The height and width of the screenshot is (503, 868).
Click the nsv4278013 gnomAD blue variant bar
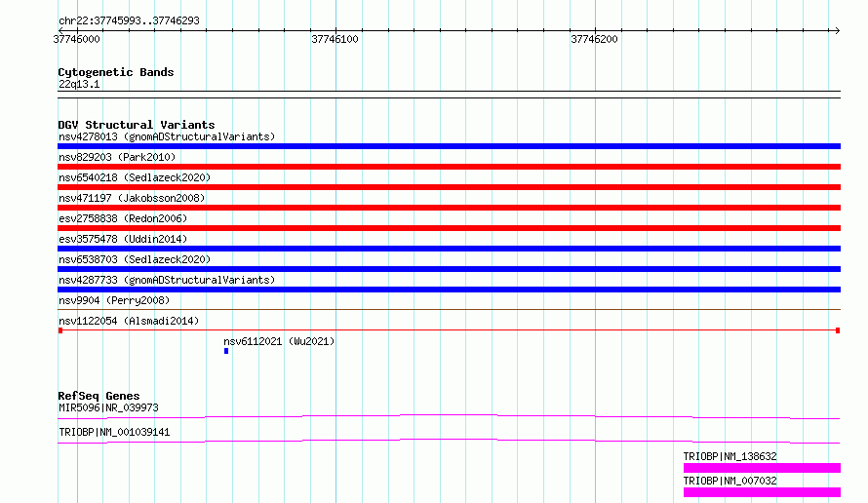pos(449,146)
